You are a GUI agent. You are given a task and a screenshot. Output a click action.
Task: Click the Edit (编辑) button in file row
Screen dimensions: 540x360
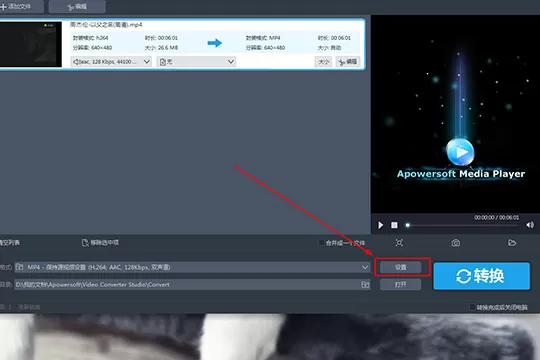348,62
